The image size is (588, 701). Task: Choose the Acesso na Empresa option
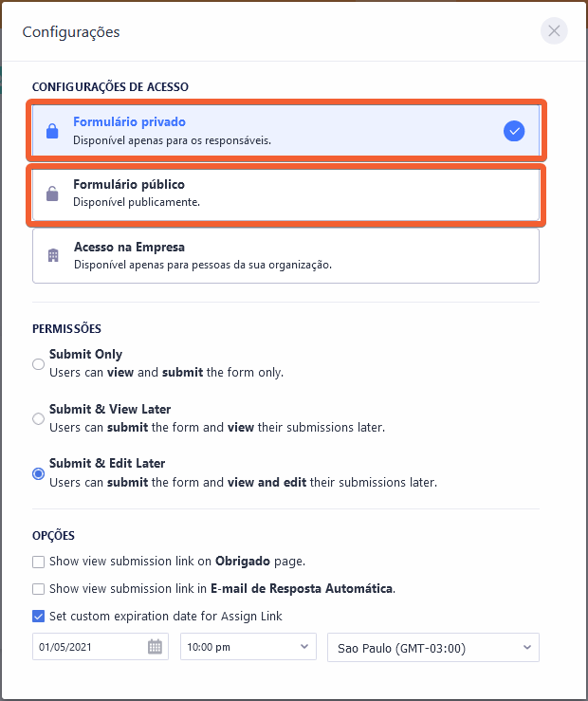[285, 255]
